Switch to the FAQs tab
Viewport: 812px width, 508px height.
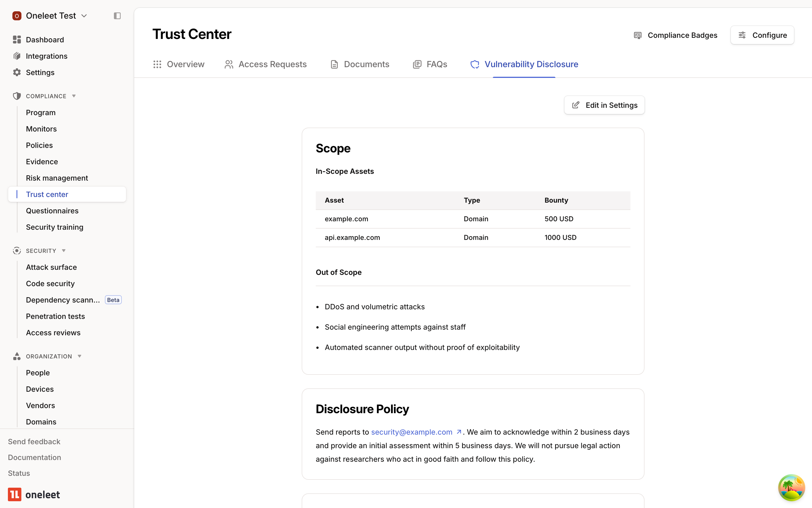(x=430, y=64)
